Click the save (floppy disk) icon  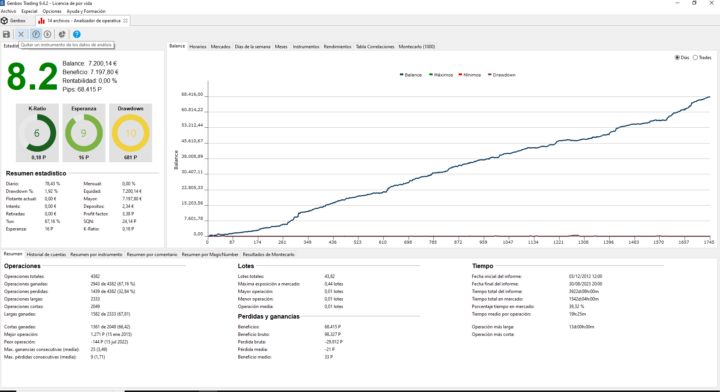(x=6, y=34)
